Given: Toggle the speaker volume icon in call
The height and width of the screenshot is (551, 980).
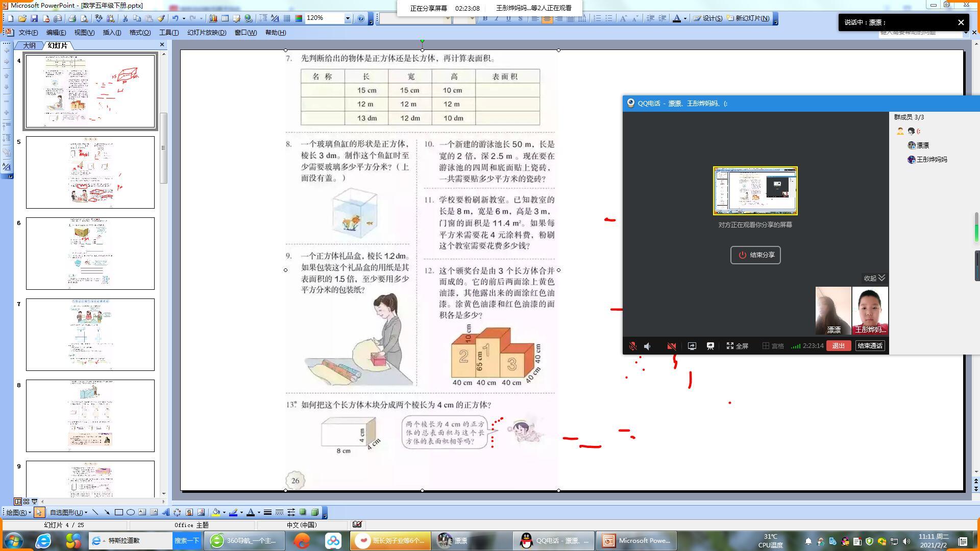Looking at the screenshot, I should (648, 346).
